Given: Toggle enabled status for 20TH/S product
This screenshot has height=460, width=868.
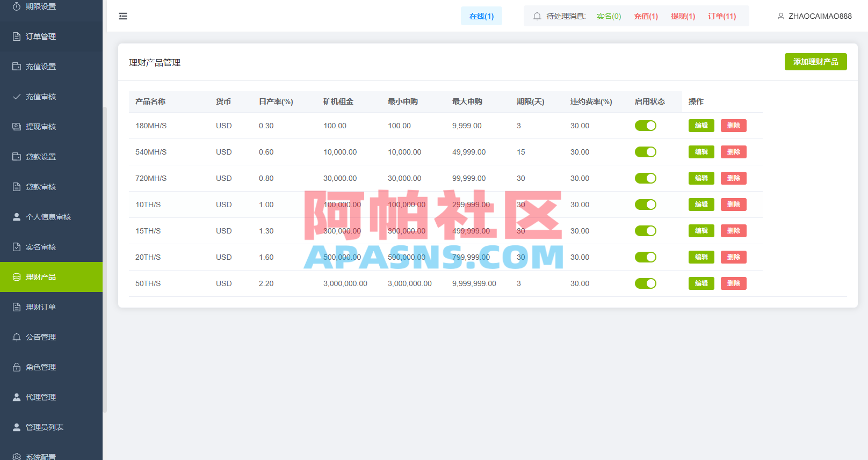Looking at the screenshot, I should pos(646,257).
